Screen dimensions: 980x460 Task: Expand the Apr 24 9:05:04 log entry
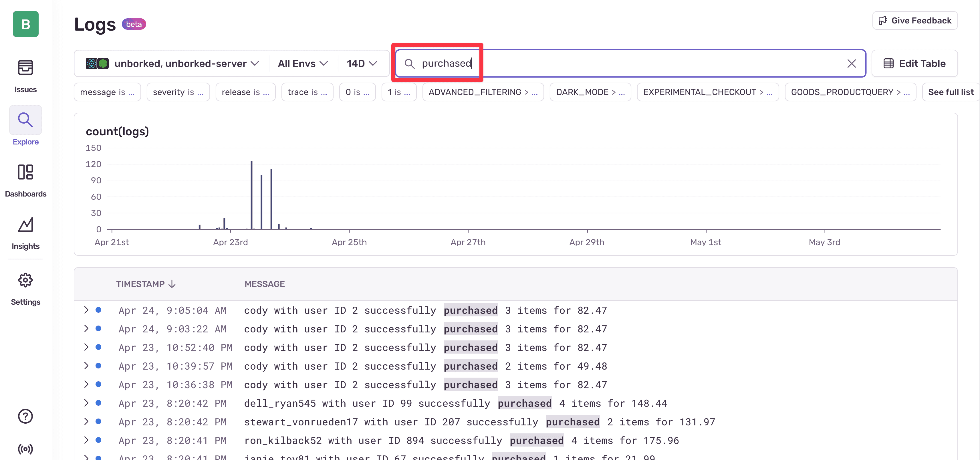tap(86, 310)
